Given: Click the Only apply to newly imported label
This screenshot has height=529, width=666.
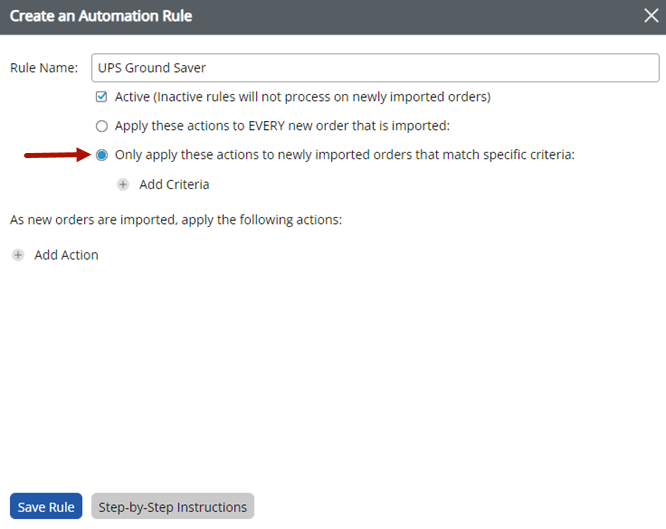Looking at the screenshot, I should 345,155.
